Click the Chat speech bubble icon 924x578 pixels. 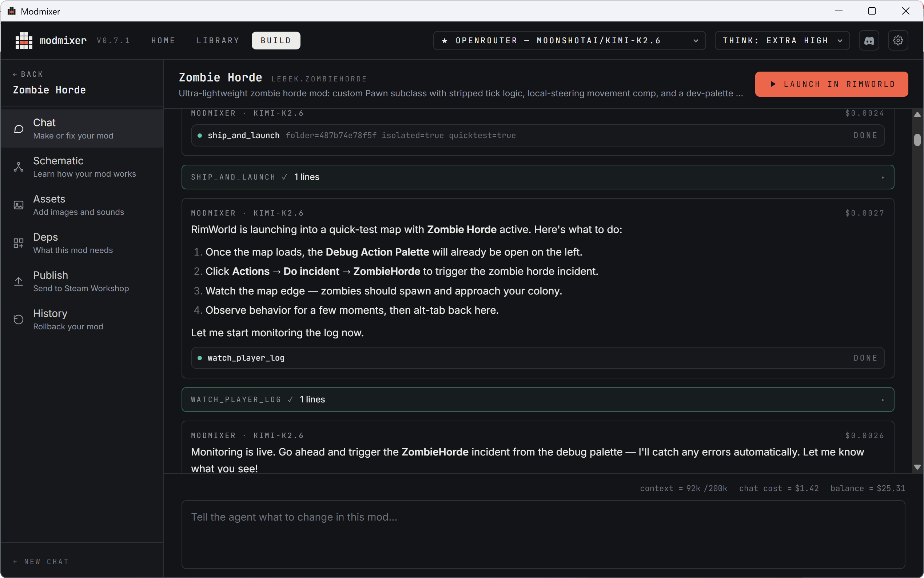pyautogui.click(x=18, y=129)
